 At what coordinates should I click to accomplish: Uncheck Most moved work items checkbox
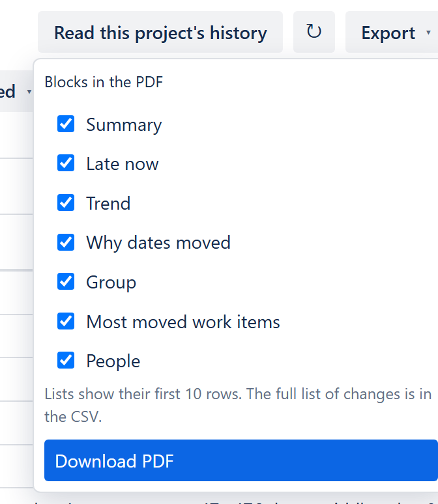[66, 321]
